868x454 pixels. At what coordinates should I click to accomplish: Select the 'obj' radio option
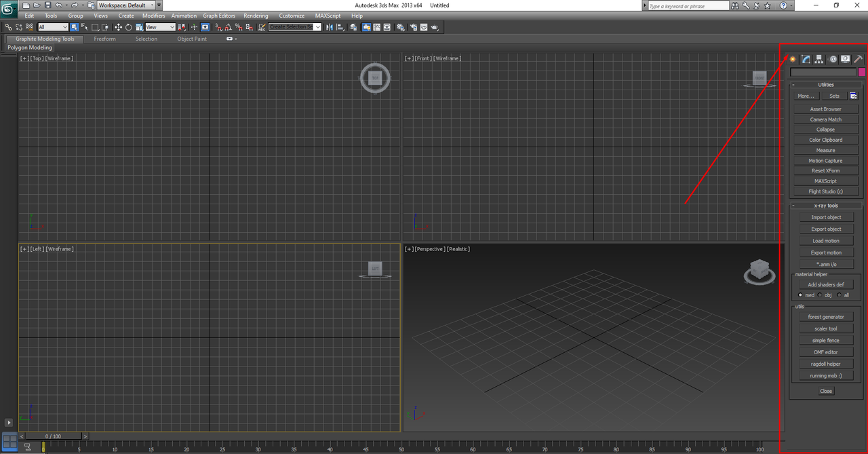tap(819, 295)
